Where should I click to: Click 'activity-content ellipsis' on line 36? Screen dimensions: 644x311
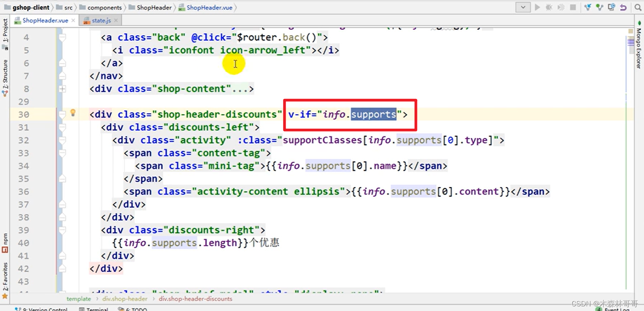(x=268, y=192)
